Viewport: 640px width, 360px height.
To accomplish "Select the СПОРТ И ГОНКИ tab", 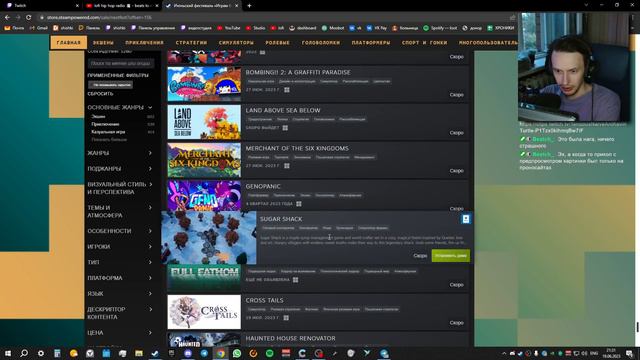I will (x=424, y=42).
